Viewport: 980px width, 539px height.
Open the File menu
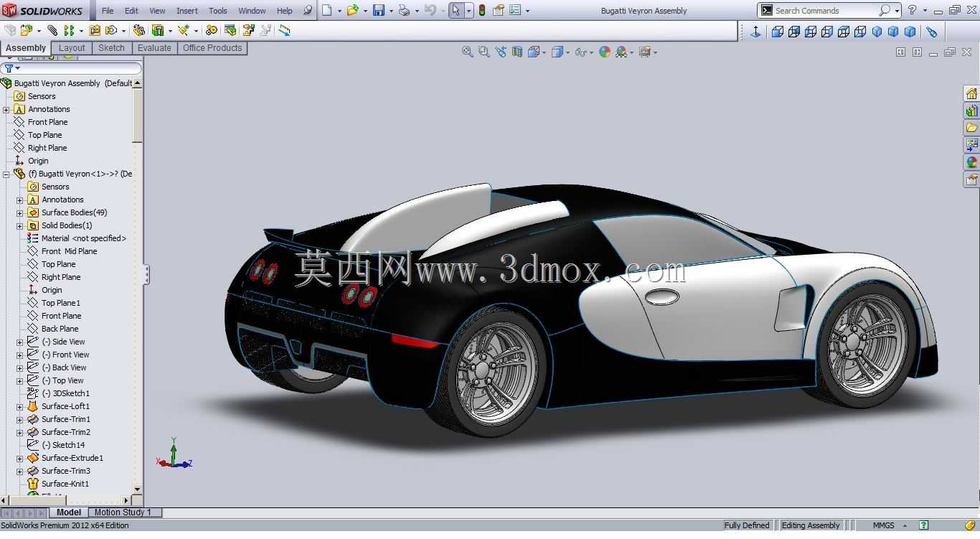point(108,11)
